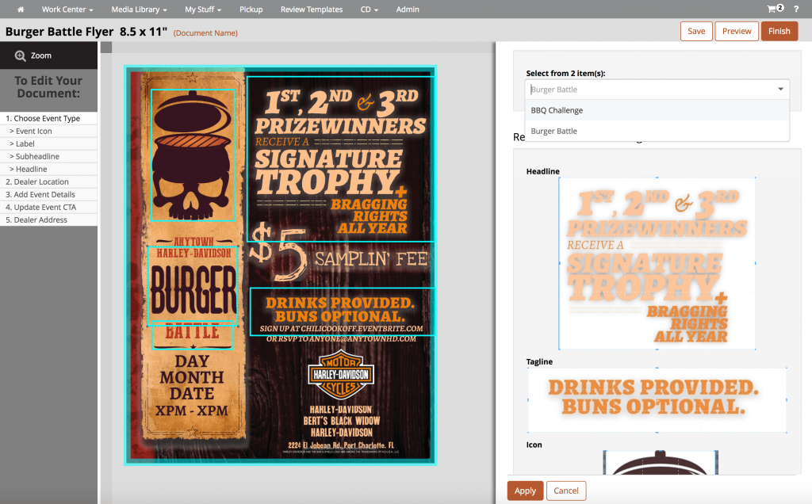This screenshot has height=504, width=812.
Task: Open the Admin menu item
Action: (x=408, y=10)
